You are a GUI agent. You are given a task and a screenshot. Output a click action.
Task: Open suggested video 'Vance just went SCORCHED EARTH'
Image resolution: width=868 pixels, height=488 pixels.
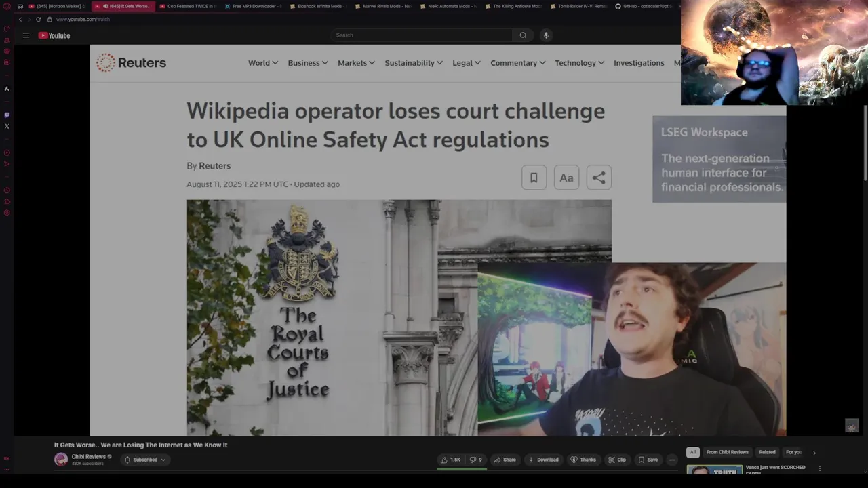[775, 470]
